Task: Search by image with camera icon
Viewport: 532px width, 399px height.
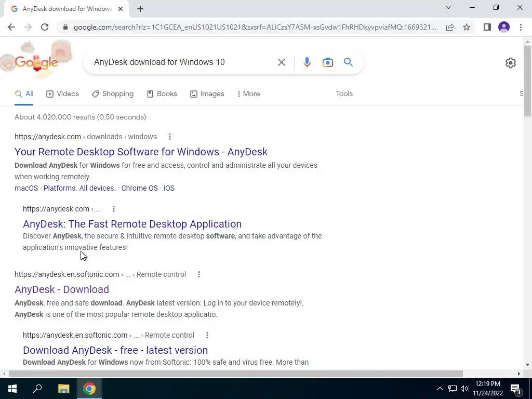Action: tap(327, 62)
